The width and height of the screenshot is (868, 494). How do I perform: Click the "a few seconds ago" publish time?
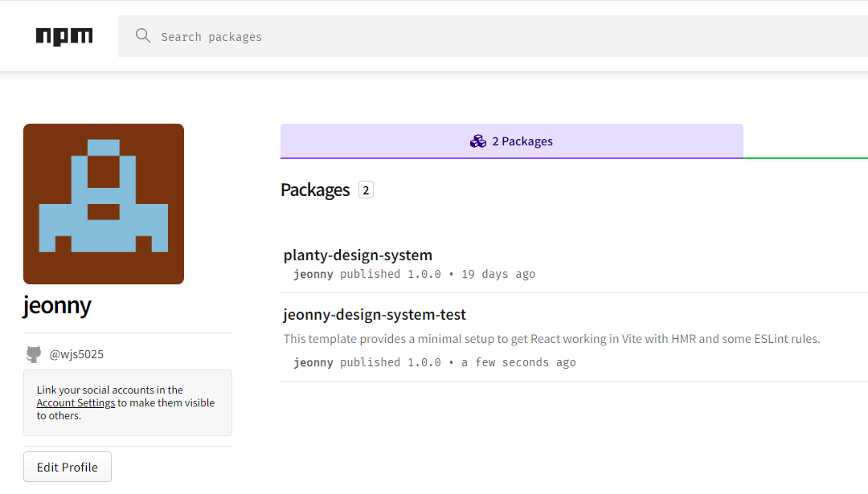[x=518, y=363]
